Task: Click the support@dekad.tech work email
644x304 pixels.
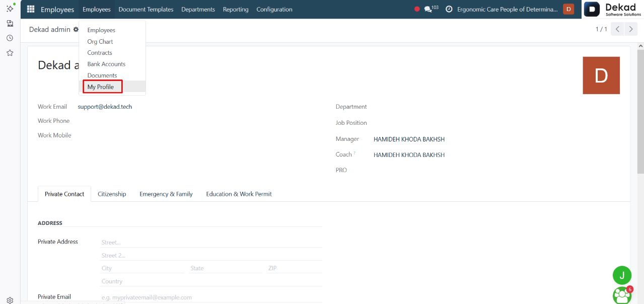Action: point(105,107)
